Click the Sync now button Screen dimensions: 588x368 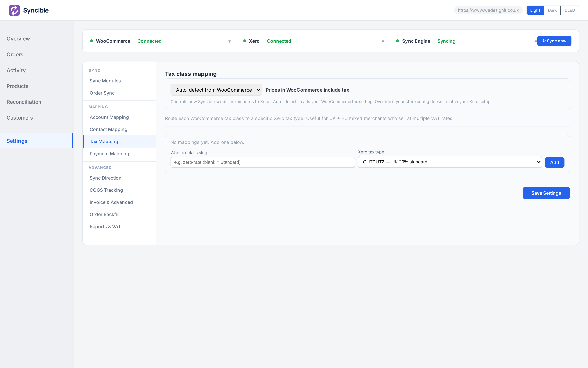554,41
